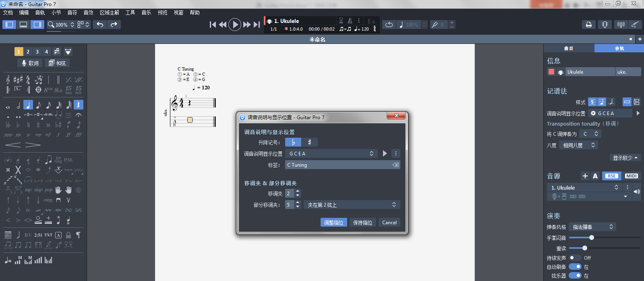Viewport: 644px width, 281px height.
Task: Click the print icon in toolbar
Action: pyautogui.click(x=588, y=25)
